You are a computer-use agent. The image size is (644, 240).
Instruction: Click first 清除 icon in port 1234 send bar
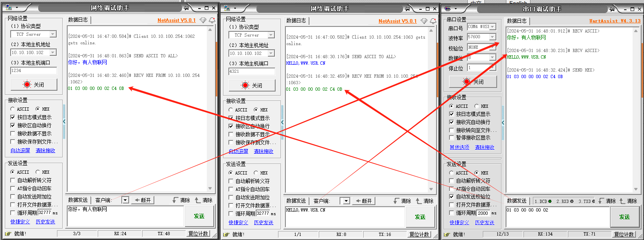pyautogui.click(x=175, y=200)
